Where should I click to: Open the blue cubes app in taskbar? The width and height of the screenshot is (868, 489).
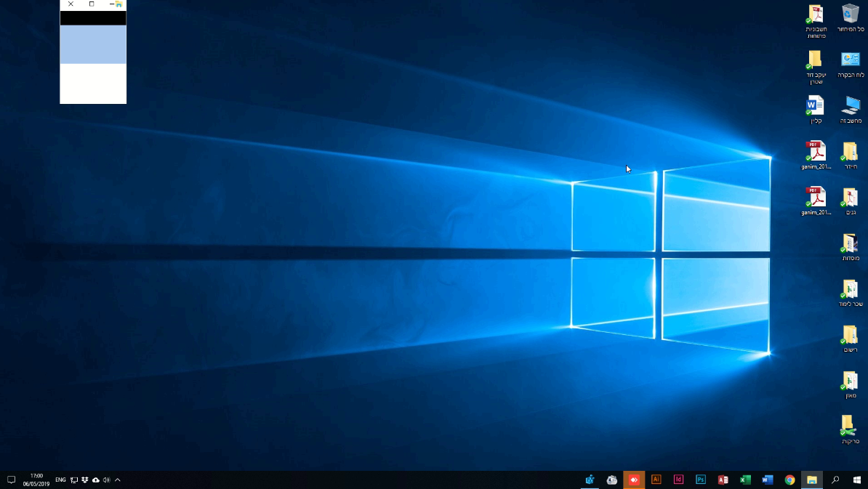[590, 480]
